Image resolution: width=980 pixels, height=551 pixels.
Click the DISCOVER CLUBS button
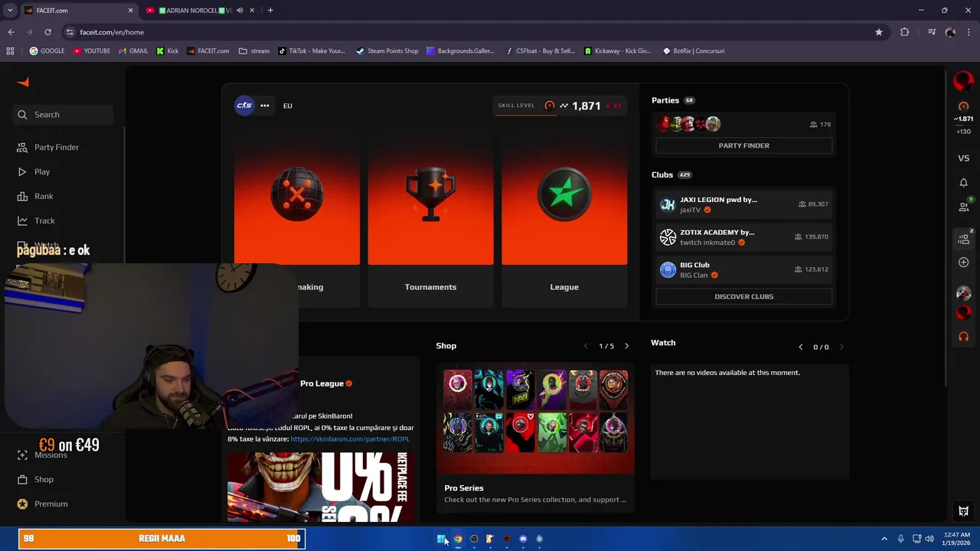click(x=743, y=296)
